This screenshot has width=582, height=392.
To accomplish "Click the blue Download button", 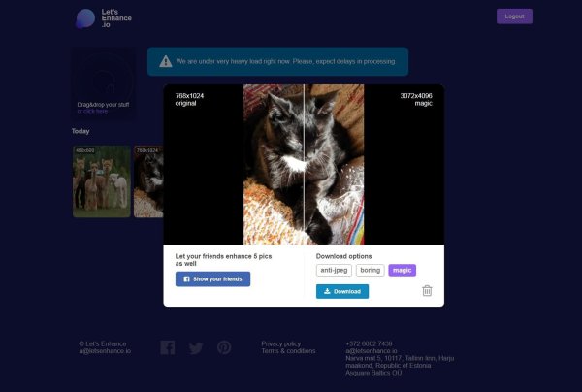I will tap(342, 291).
